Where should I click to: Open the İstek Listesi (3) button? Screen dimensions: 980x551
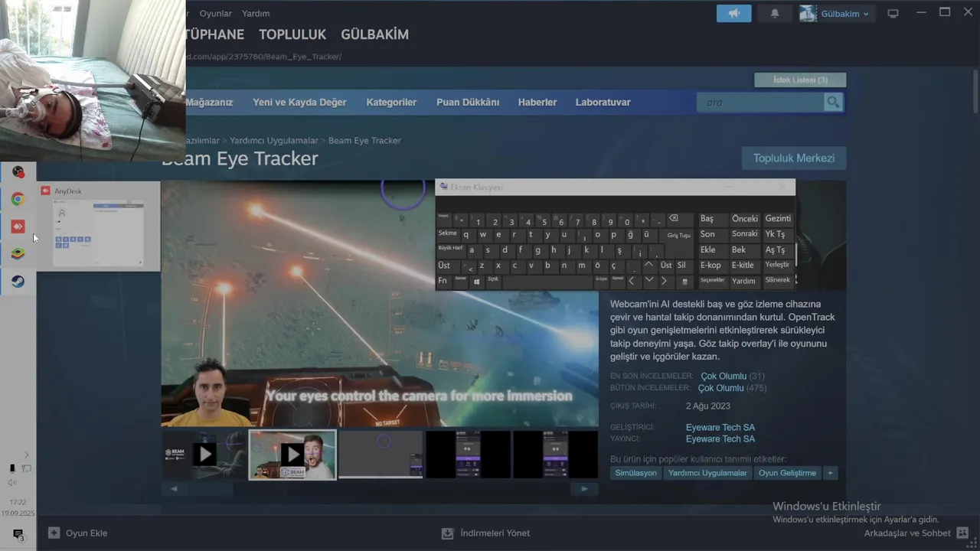[x=800, y=80]
